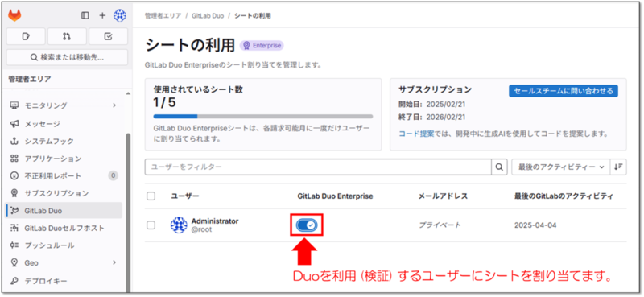Viewport: 644px width, 297px height.
Task: Click the 2025-04-04 activity date cell
Action: [x=535, y=225]
